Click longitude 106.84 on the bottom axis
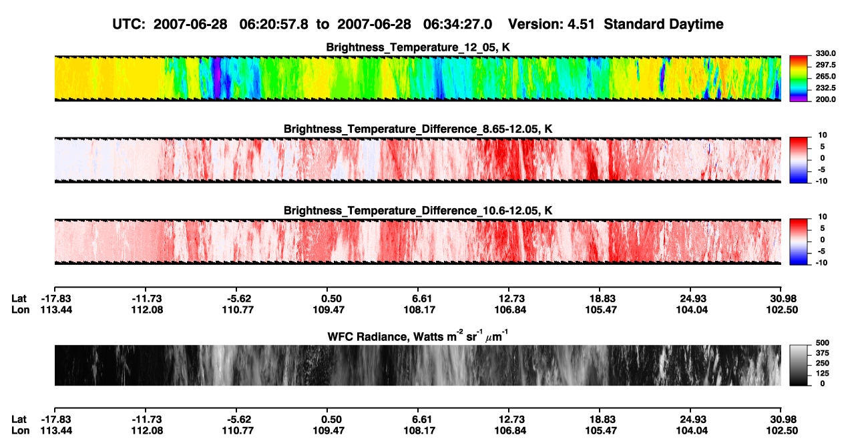This screenshot has height=445, width=868. click(509, 431)
